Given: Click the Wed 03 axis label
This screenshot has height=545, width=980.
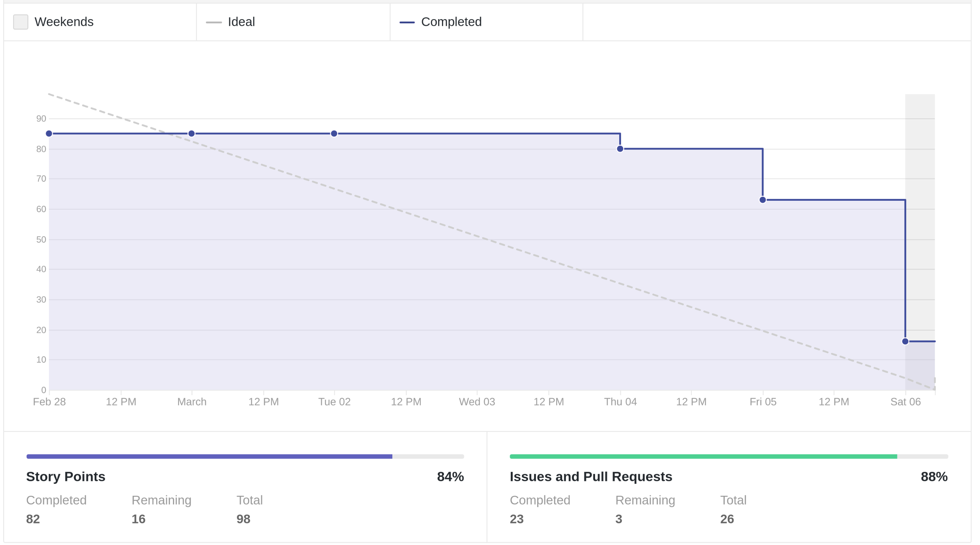Looking at the screenshot, I should (477, 402).
